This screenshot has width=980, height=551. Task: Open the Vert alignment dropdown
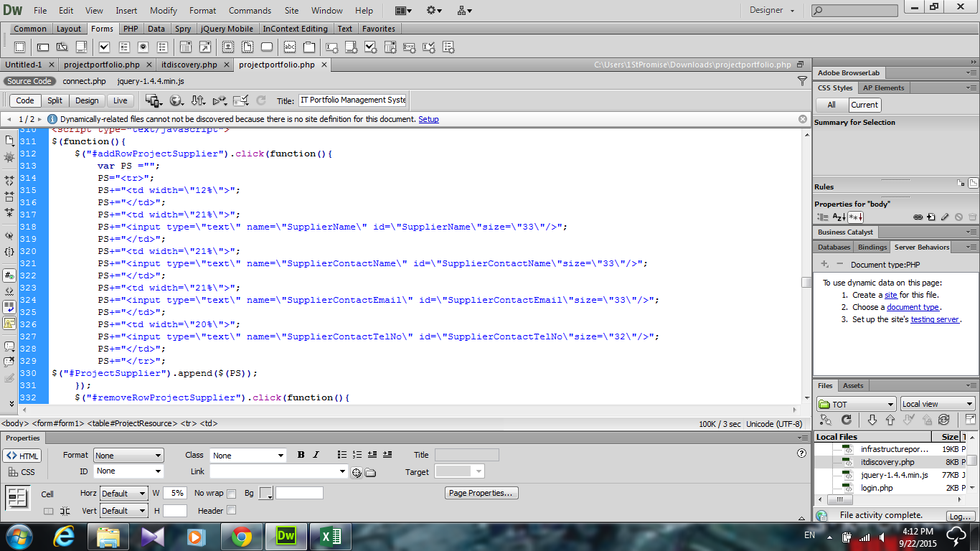pos(124,511)
